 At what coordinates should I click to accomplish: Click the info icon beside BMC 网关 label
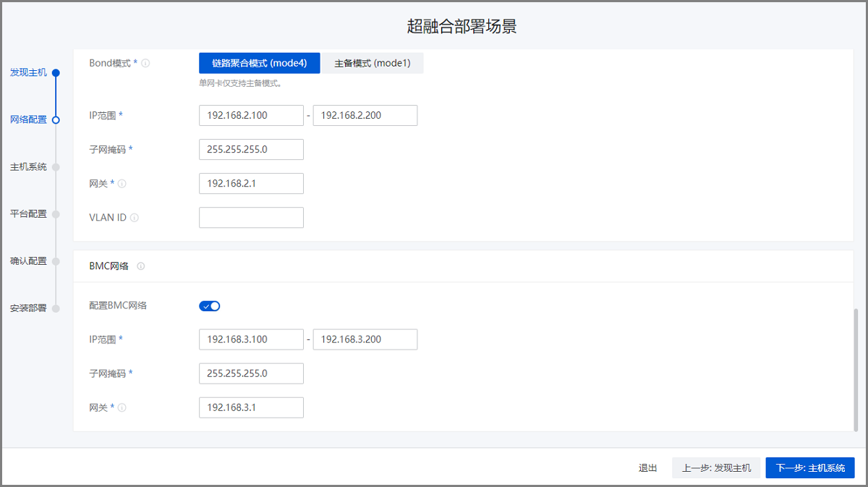point(122,408)
